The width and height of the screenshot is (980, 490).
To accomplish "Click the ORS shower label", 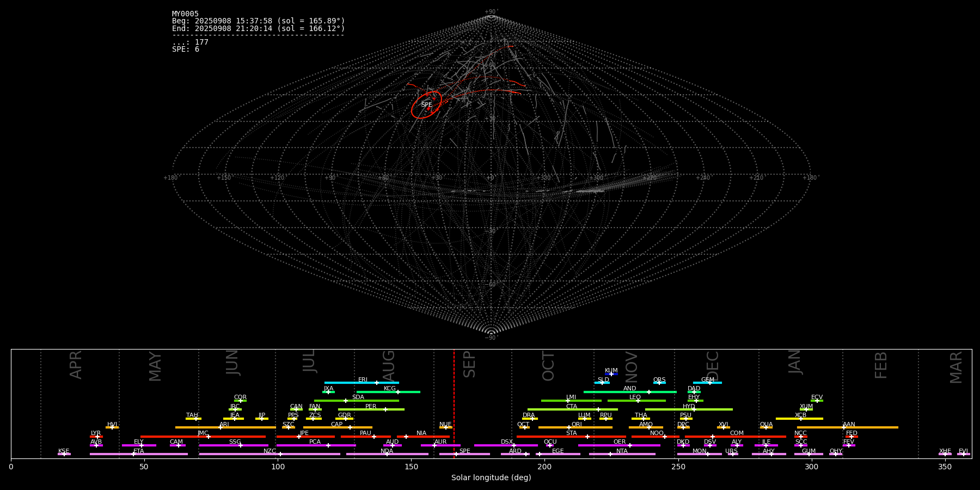I will pyautogui.click(x=659, y=380).
